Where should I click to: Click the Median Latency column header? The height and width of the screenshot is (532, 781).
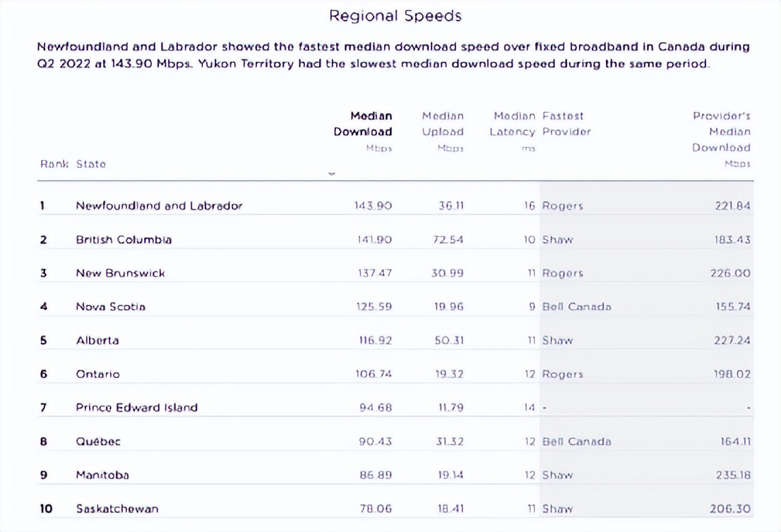click(514, 123)
